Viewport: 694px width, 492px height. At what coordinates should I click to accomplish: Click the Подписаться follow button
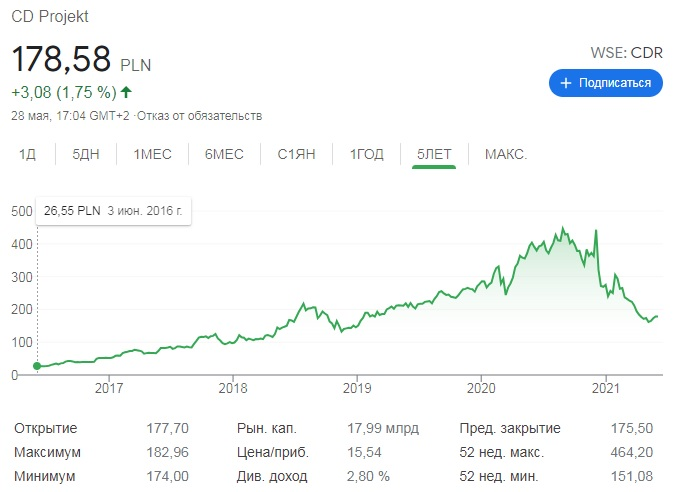[605, 83]
